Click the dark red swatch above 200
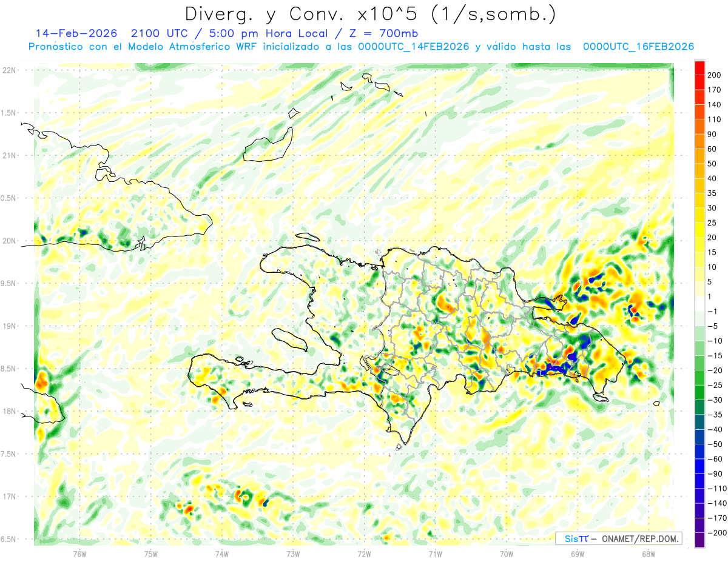 click(699, 67)
